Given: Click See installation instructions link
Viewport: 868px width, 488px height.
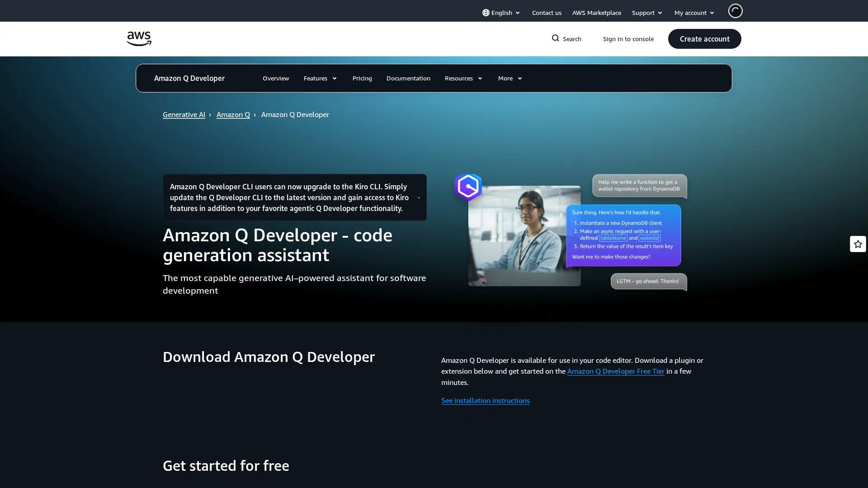Looking at the screenshot, I should click(x=485, y=400).
